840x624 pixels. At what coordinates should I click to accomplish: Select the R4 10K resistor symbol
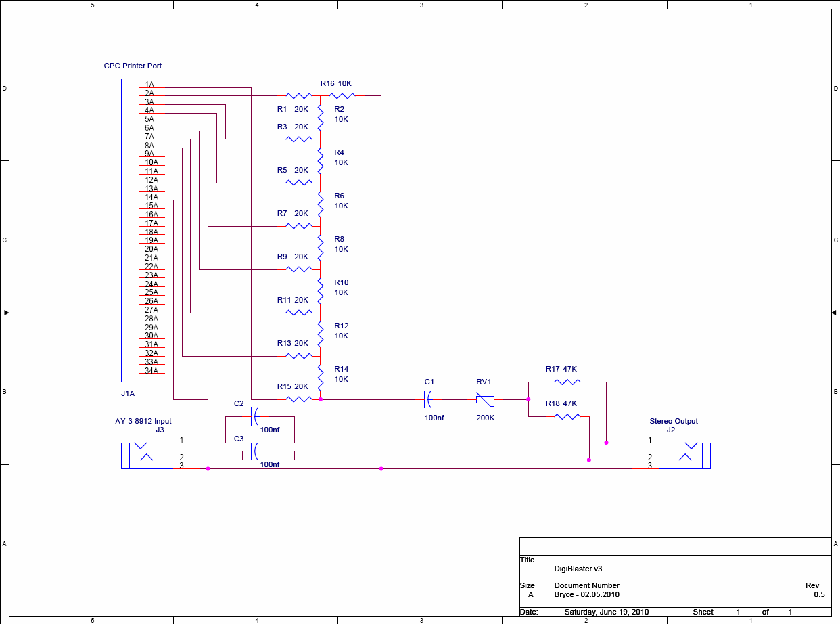click(x=320, y=161)
